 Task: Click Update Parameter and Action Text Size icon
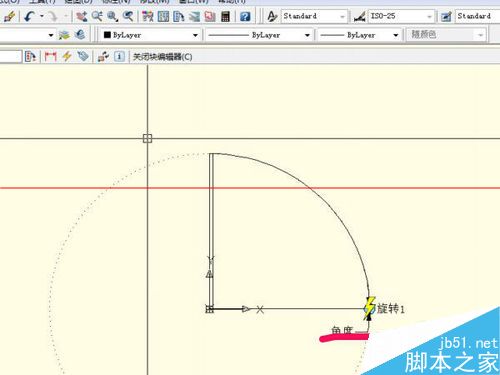[x=103, y=56]
